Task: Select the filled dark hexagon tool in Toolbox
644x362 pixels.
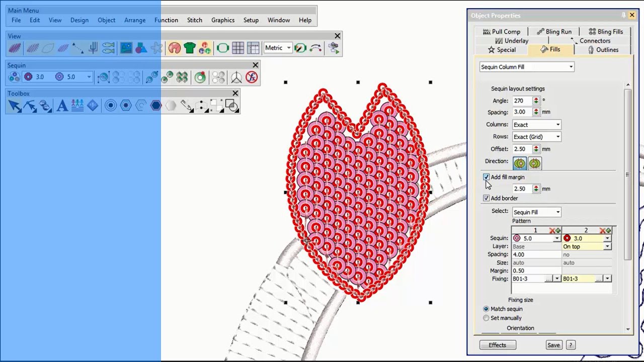Action: coord(156,106)
